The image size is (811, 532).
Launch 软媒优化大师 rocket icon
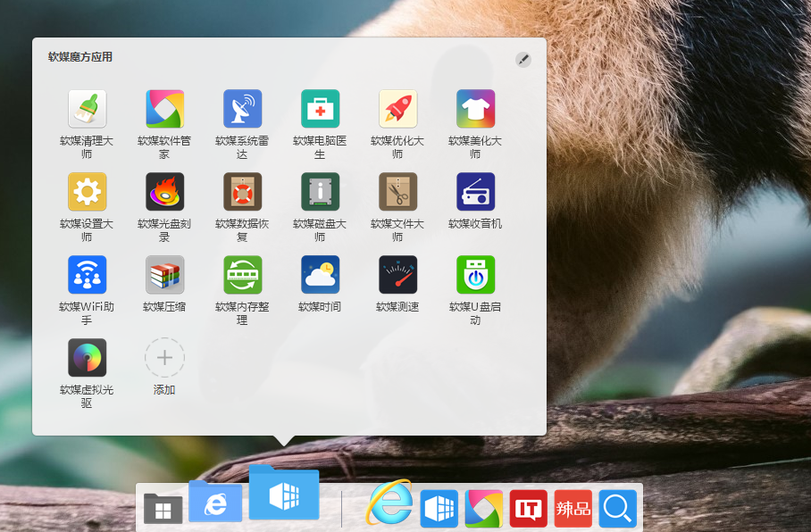(x=397, y=109)
